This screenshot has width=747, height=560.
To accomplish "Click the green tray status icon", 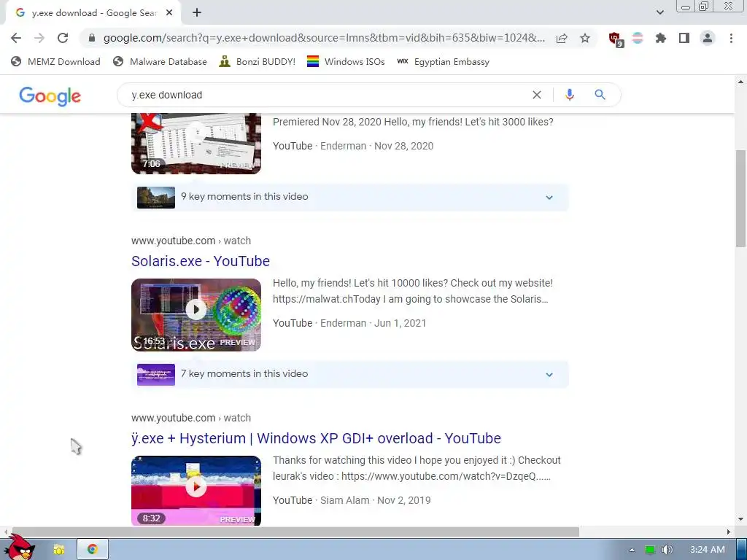I will click(650, 550).
